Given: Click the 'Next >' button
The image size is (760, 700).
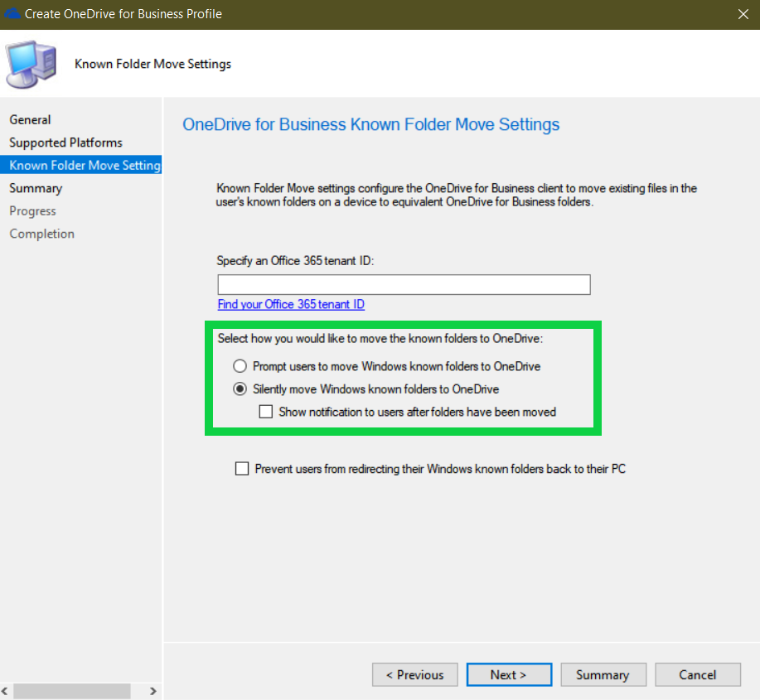Looking at the screenshot, I should (509, 675).
